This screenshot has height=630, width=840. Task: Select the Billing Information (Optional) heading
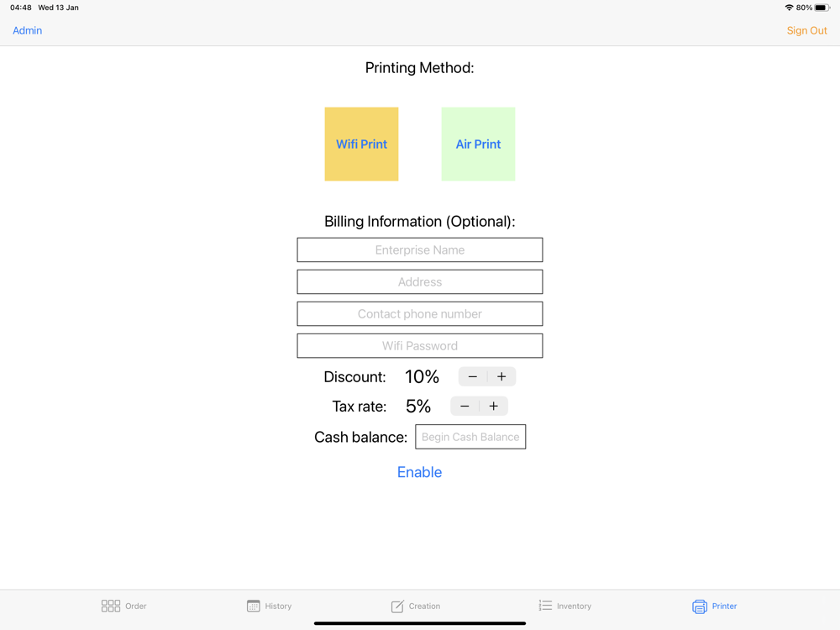click(x=419, y=221)
